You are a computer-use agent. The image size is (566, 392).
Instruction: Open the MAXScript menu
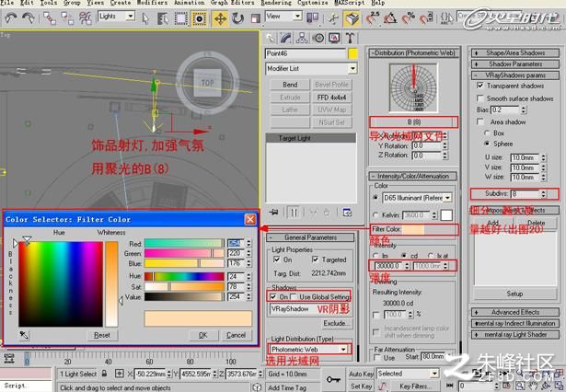click(x=350, y=3)
